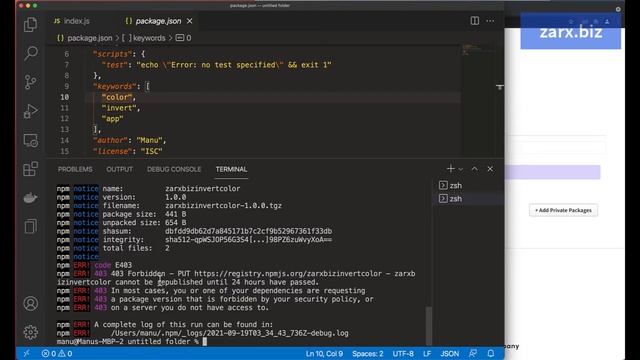Viewport: 640px width, 360px height.
Task: Split the editor to the right
Action: click(474, 21)
